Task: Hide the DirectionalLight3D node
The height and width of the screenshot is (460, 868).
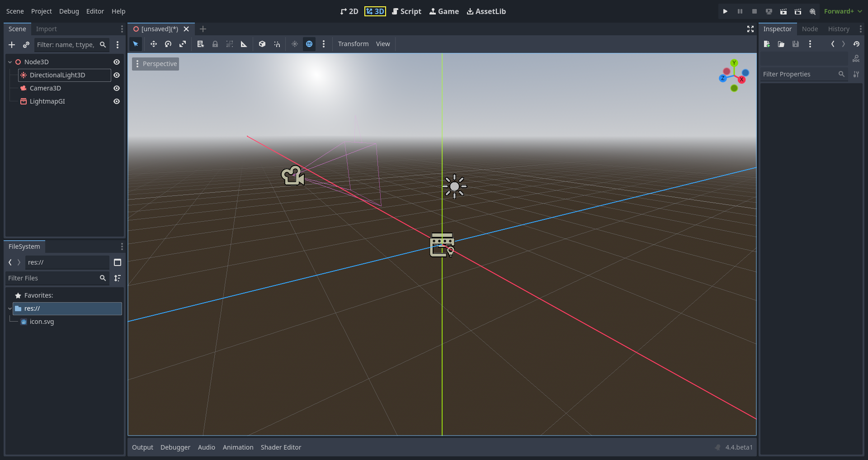Action: 117,75
